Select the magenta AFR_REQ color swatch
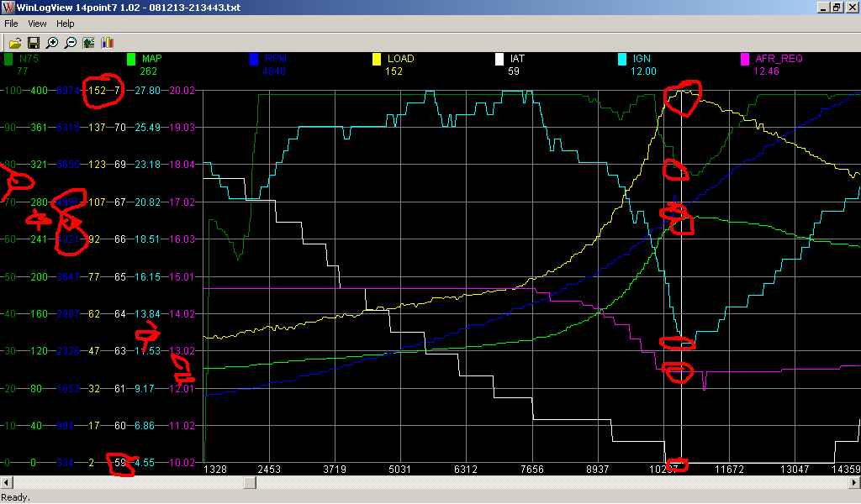Screen dimensions: 861x504 pyautogui.click(x=744, y=60)
